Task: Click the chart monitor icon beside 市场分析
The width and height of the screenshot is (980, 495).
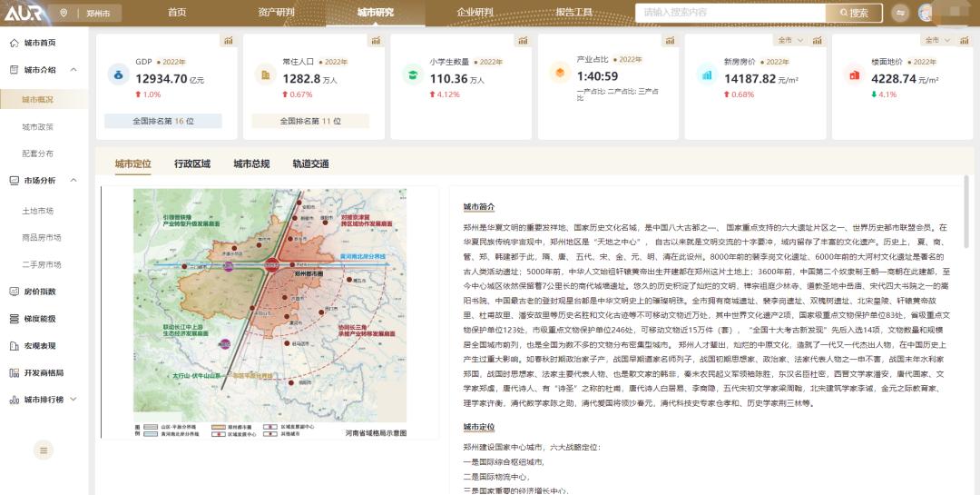Action: coord(14,180)
